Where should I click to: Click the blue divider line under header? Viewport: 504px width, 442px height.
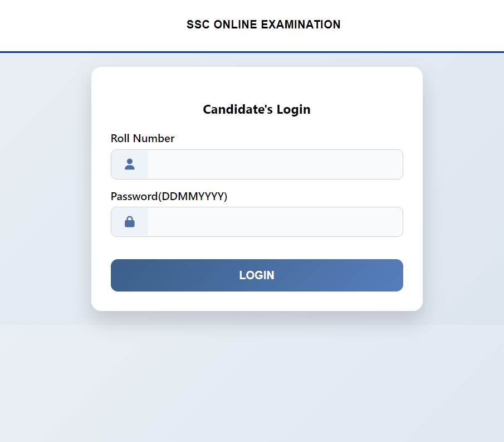(x=252, y=52)
